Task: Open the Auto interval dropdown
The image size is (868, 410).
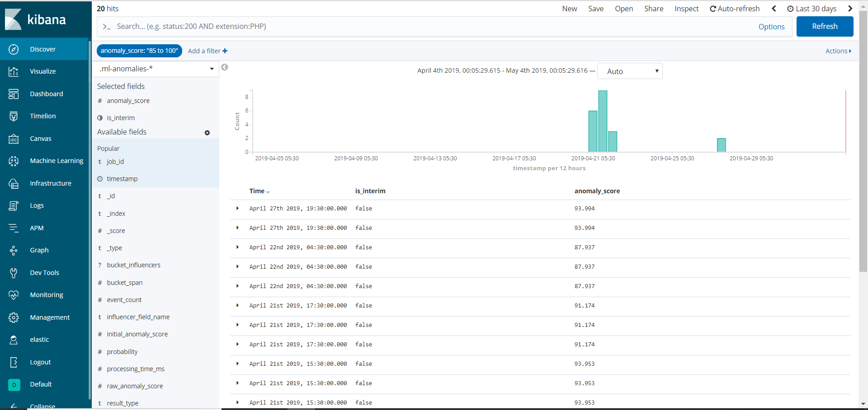Action: pyautogui.click(x=630, y=71)
